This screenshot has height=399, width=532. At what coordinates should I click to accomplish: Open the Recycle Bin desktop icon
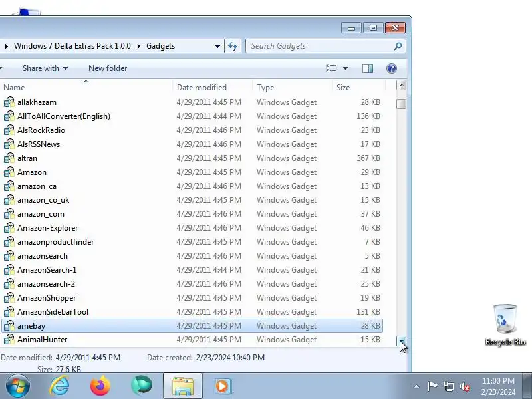[x=505, y=325]
